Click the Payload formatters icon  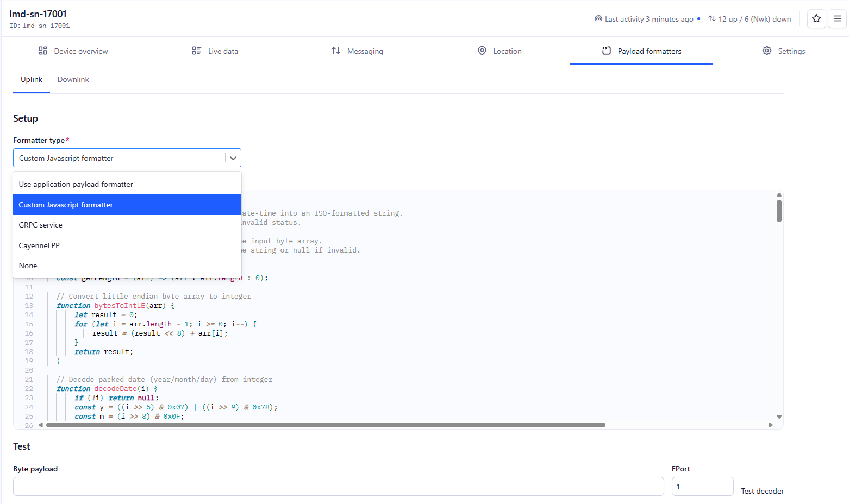(607, 51)
